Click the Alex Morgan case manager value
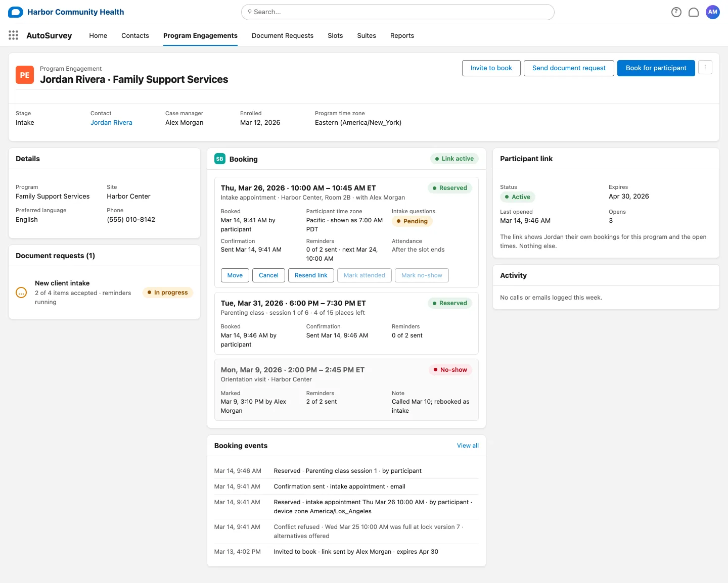The width and height of the screenshot is (728, 583). pos(185,123)
